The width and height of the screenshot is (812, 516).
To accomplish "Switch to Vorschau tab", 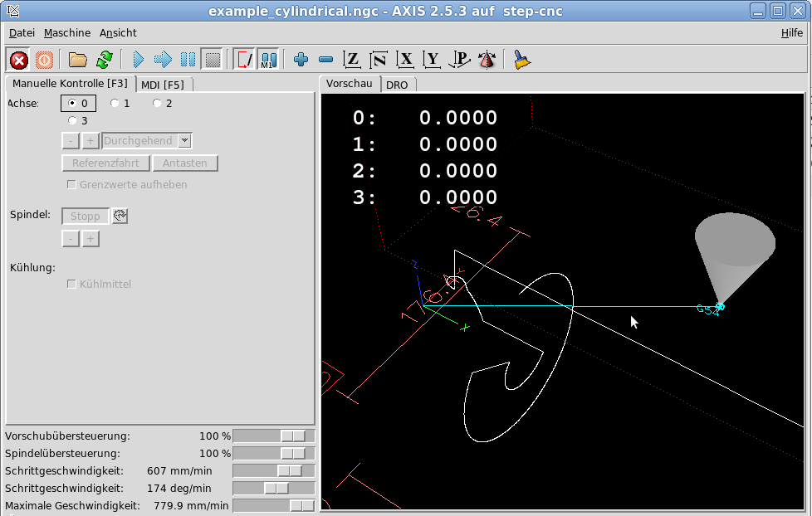I will coord(349,83).
